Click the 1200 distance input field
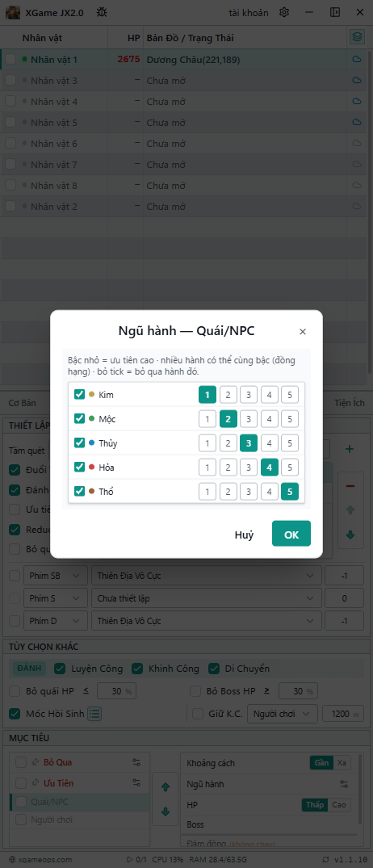 [x=343, y=714]
